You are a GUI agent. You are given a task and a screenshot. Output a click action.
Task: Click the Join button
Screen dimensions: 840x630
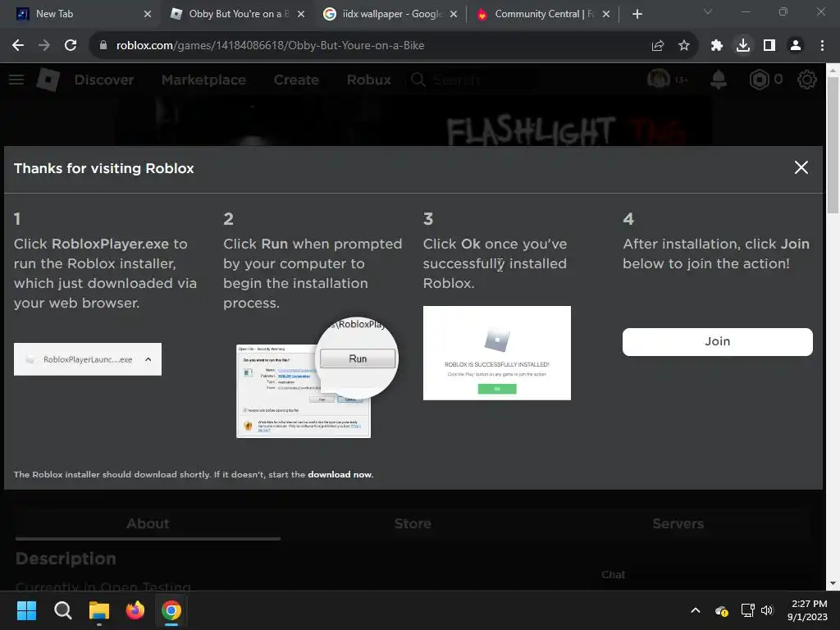coord(717,341)
